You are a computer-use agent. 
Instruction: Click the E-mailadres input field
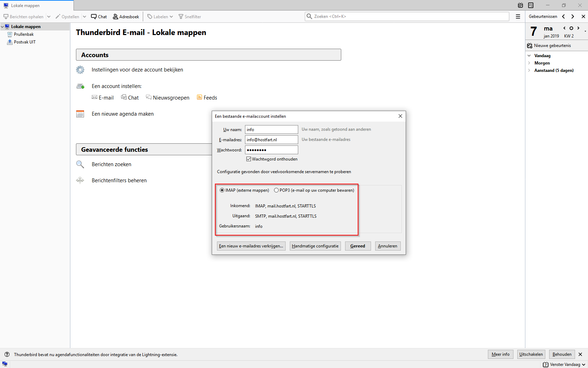point(271,140)
